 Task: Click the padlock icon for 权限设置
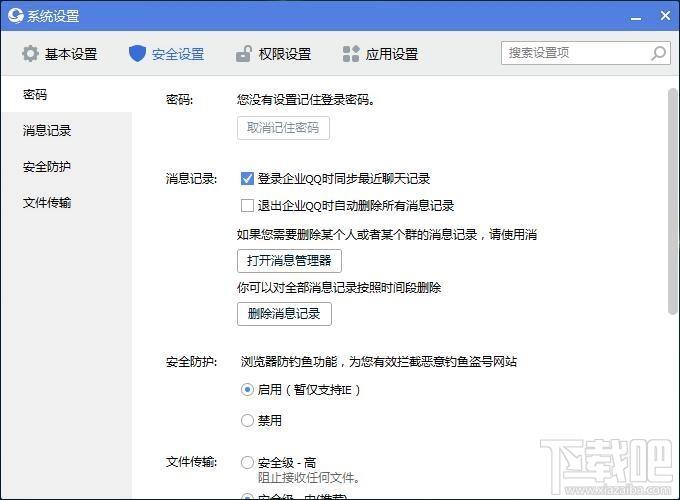[x=244, y=54]
